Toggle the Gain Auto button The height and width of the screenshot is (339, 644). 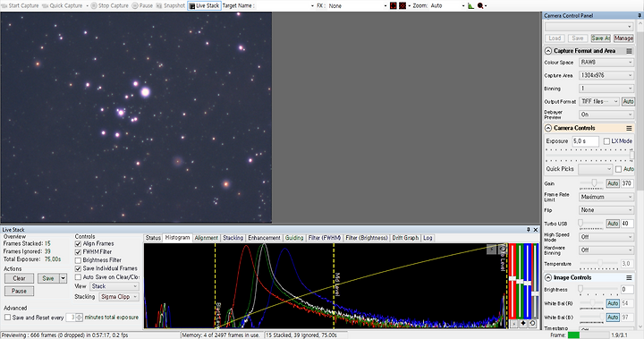coord(613,183)
